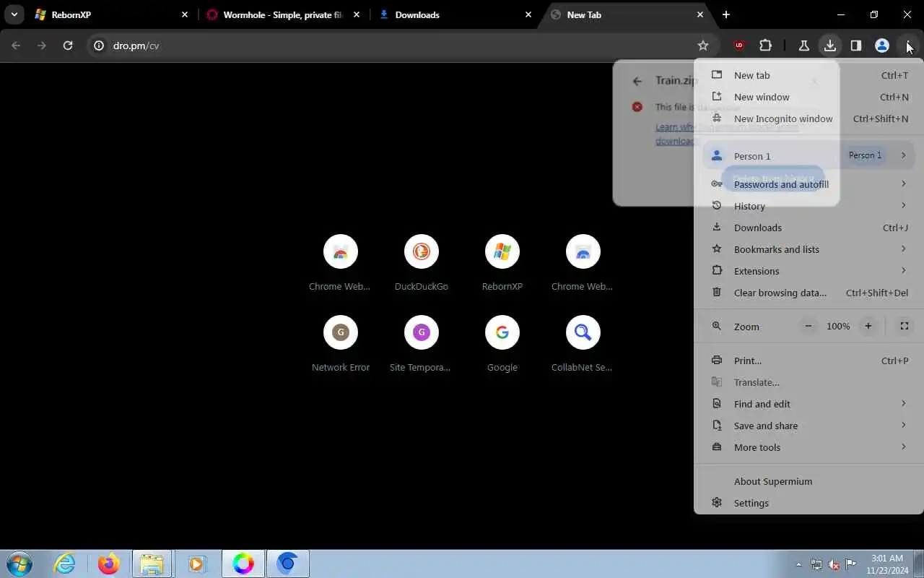Launch Firefox from taskbar
The image size is (924, 578).
pyautogui.click(x=108, y=564)
